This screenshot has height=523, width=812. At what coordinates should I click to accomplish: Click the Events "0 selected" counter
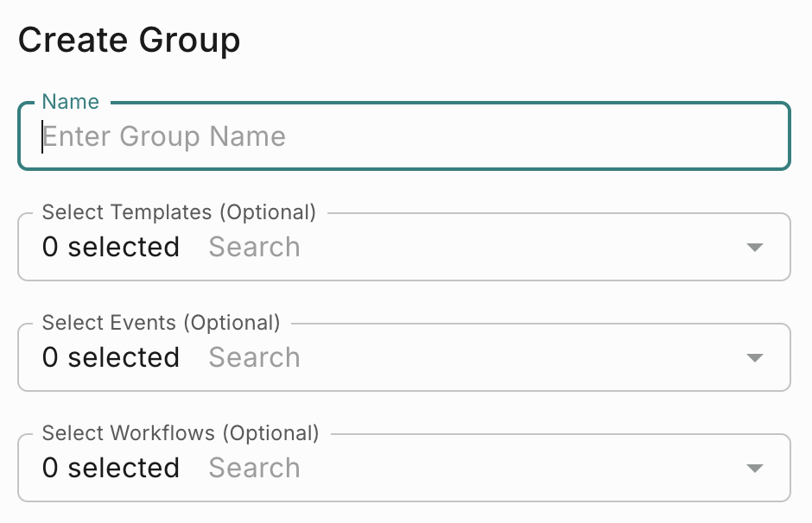point(111,357)
